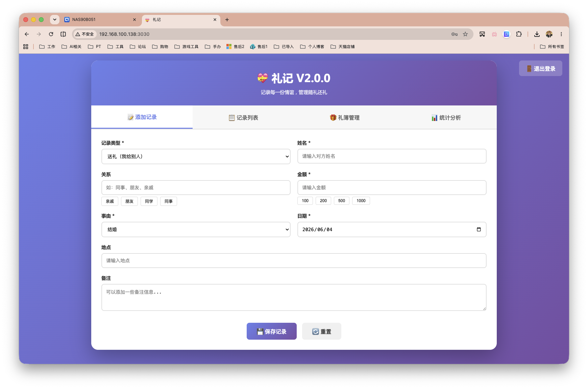Viewport: 588px width, 389px height.
Task: Click the 不安全 security warning chip
Action: point(85,34)
